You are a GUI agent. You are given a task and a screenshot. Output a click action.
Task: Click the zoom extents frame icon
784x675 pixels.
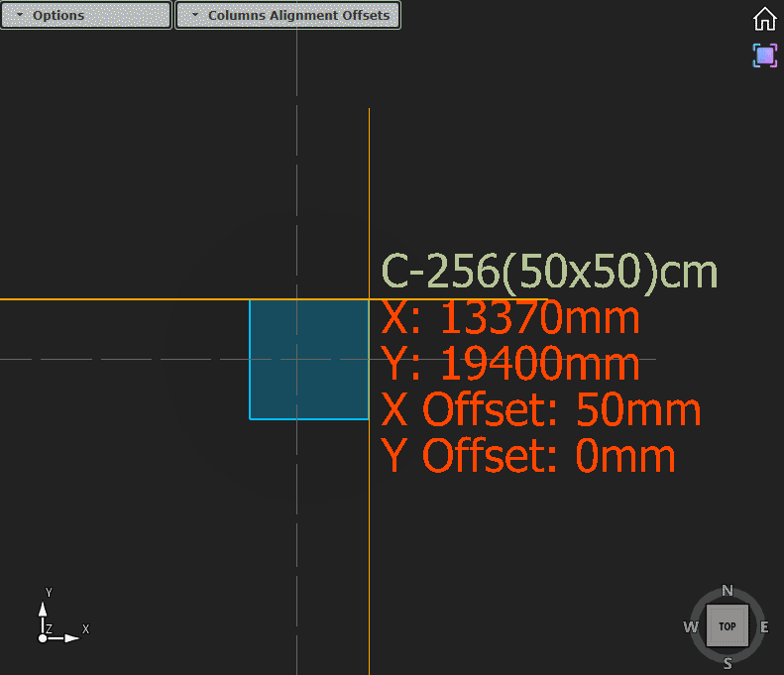coord(764,56)
